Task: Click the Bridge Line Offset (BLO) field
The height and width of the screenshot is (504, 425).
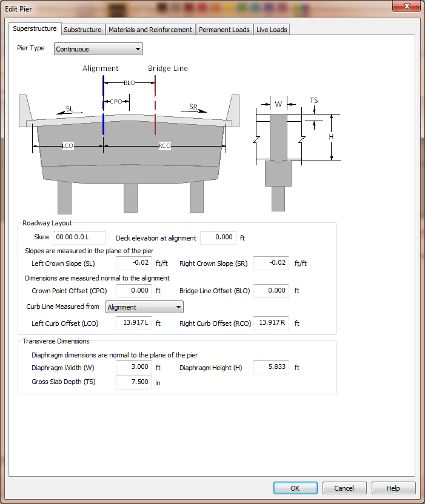Action: click(270, 291)
